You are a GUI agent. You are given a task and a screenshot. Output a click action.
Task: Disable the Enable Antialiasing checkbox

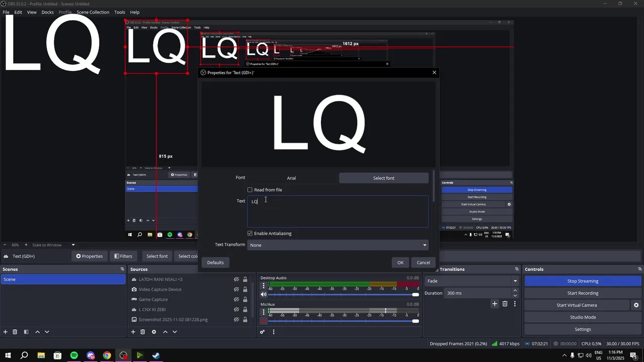click(x=250, y=233)
